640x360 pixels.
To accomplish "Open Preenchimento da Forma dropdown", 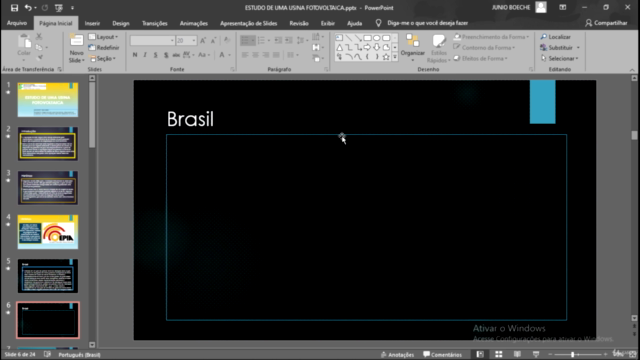I will (491, 37).
